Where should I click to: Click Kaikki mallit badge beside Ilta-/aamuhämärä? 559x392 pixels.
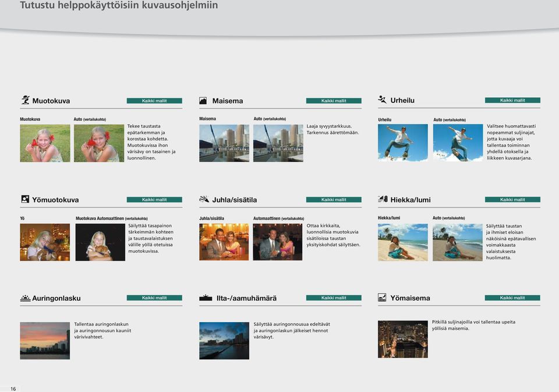pyautogui.click(x=334, y=298)
